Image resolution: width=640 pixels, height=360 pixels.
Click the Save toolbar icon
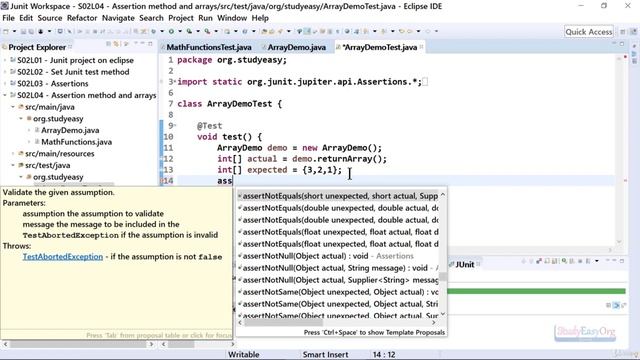23,31
